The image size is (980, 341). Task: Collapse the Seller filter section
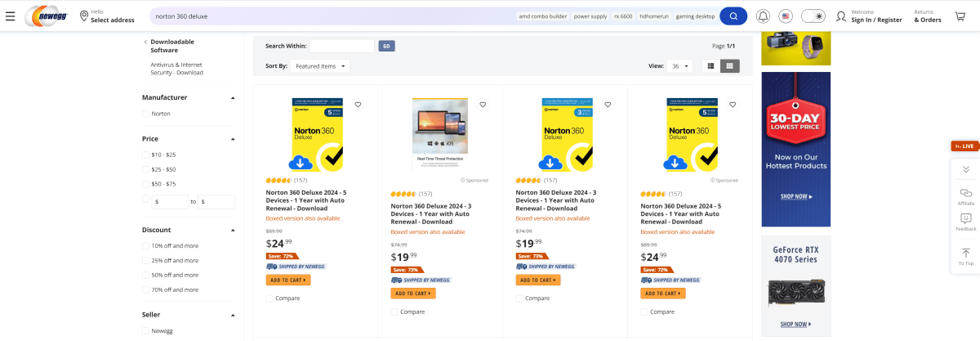click(x=233, y=316)
